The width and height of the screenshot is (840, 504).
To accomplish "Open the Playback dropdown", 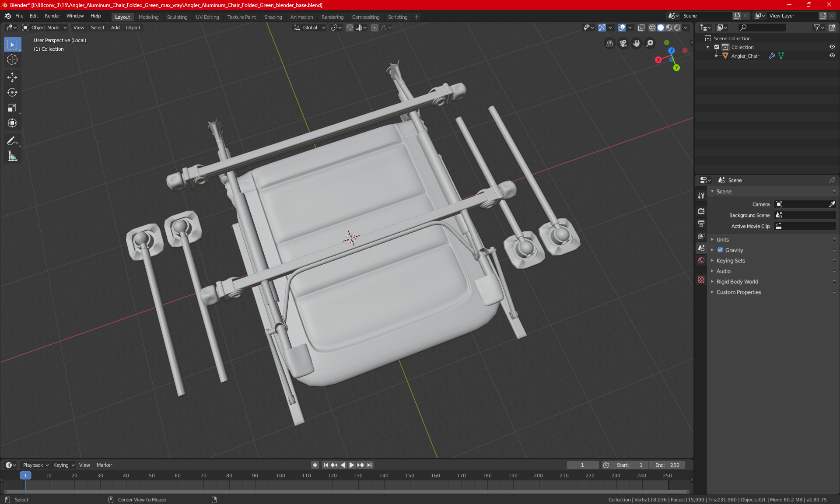I will tap(36, 465).
